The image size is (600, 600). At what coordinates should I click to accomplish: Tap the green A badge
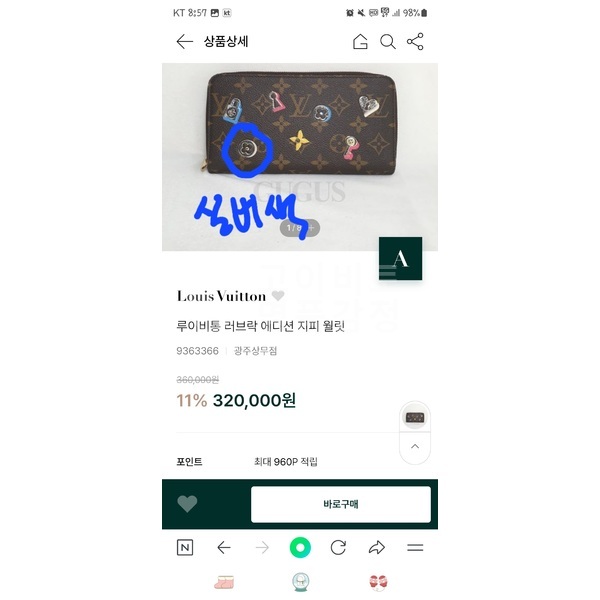click(x=401, y=259)
